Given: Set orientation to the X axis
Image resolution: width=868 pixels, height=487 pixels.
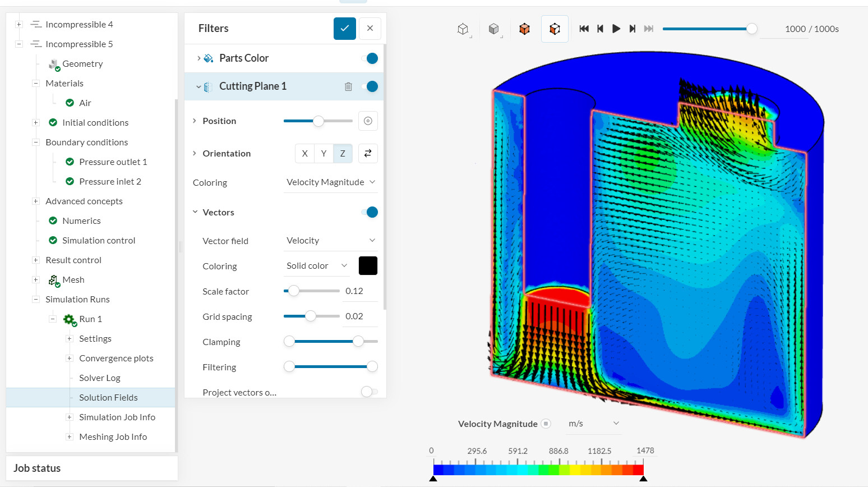Looking at the screenshot, I should (304, 154).
